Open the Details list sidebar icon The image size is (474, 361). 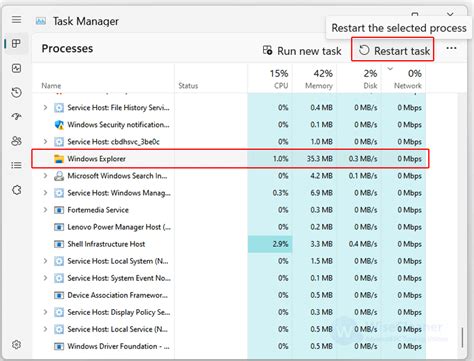tap(16, 165)
